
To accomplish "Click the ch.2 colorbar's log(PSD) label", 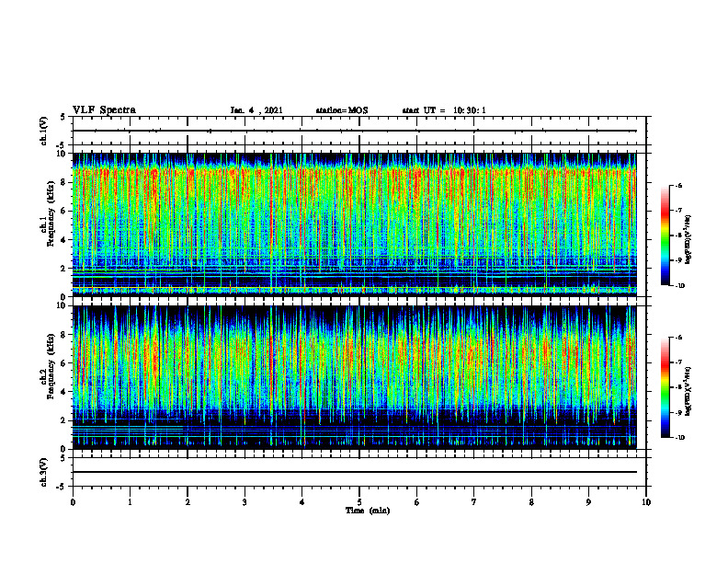I will 688,391.
